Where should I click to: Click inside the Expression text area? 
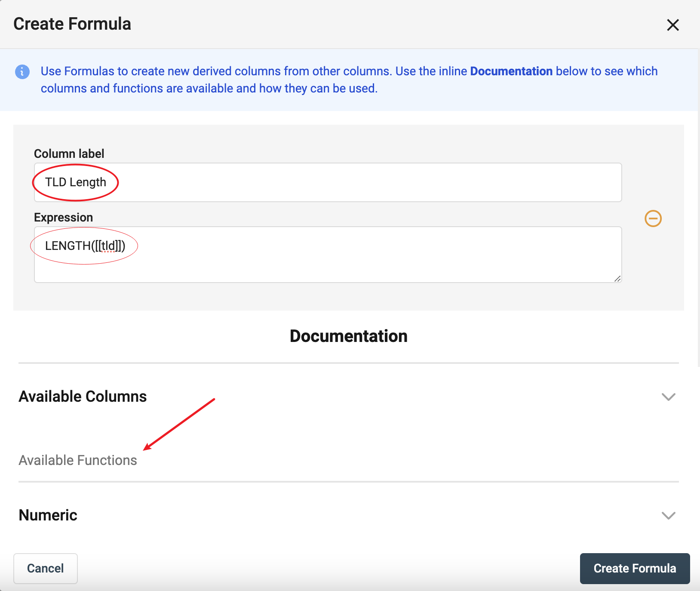[x=344, y=262]
